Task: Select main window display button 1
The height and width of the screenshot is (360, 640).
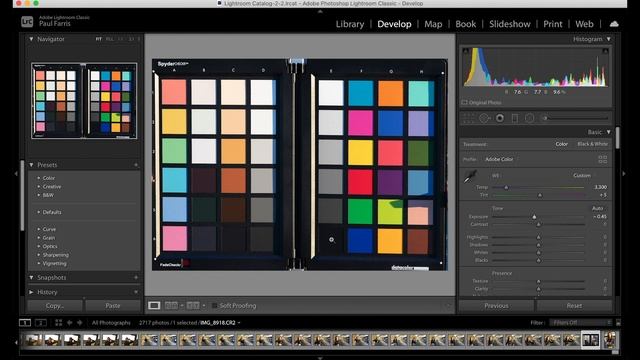Action: (x=25, y=322)
